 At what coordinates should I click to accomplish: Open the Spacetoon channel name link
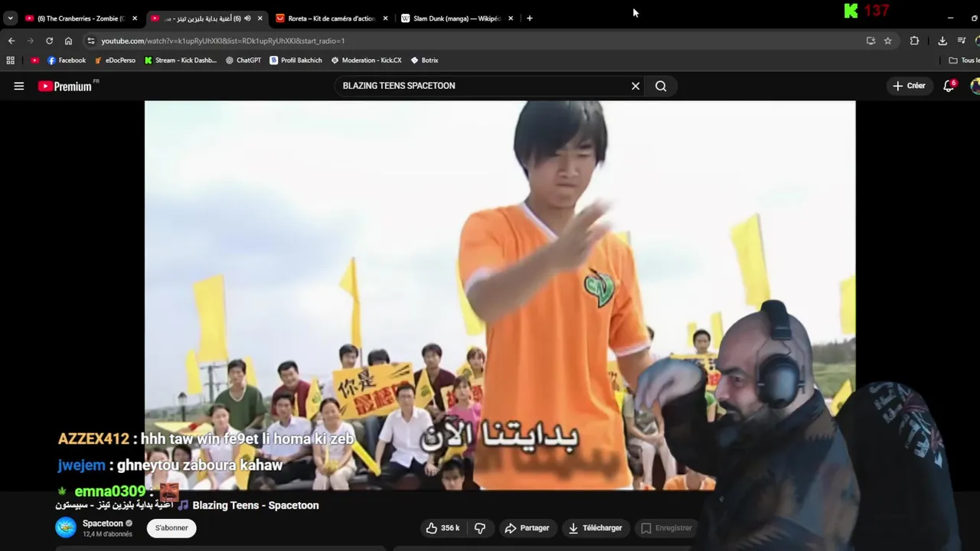(x=103, y=523)
